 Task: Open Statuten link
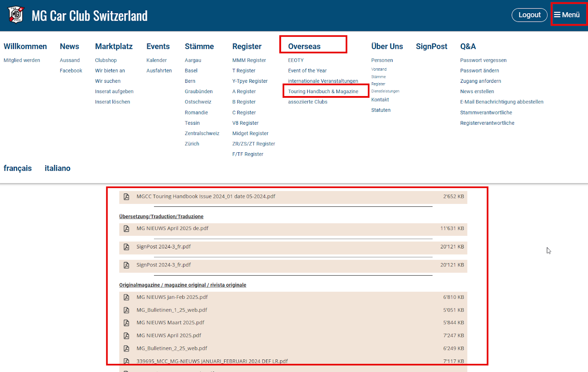point(381,110)
